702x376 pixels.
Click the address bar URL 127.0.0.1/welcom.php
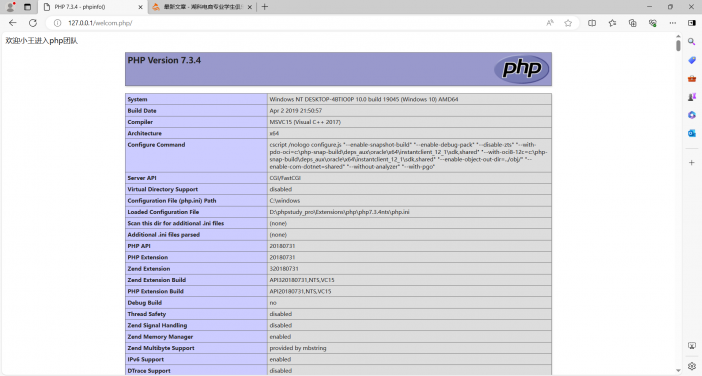click(x=100, y=23)
